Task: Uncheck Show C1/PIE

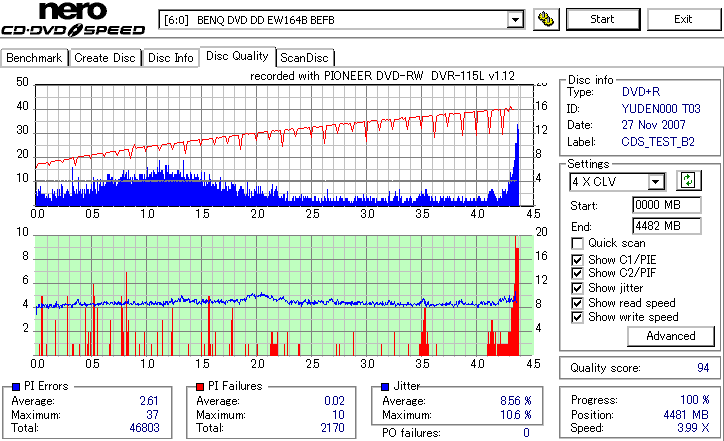Action: 577,259
